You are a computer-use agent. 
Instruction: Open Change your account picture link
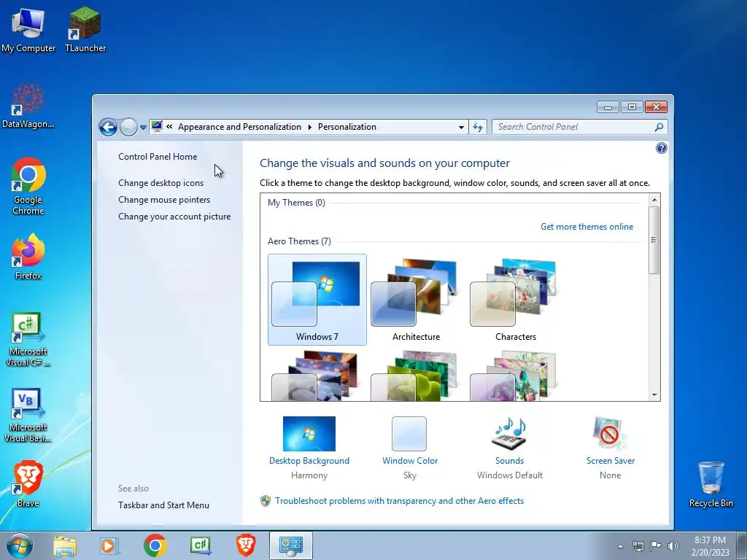coord(174,216)
